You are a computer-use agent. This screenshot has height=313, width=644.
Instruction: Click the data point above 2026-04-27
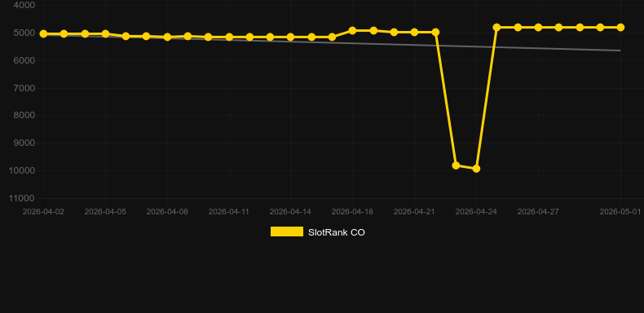[x=538, y=27]
